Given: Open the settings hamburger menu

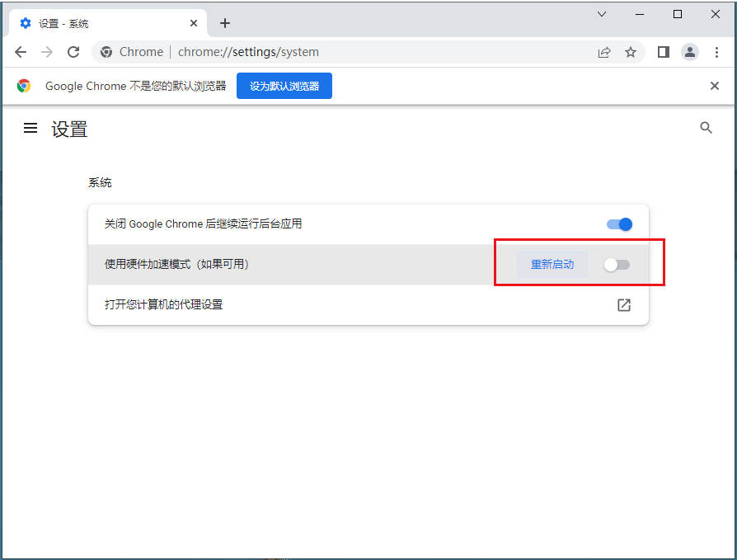Looking at the screenshot, I should click(31, 128).
